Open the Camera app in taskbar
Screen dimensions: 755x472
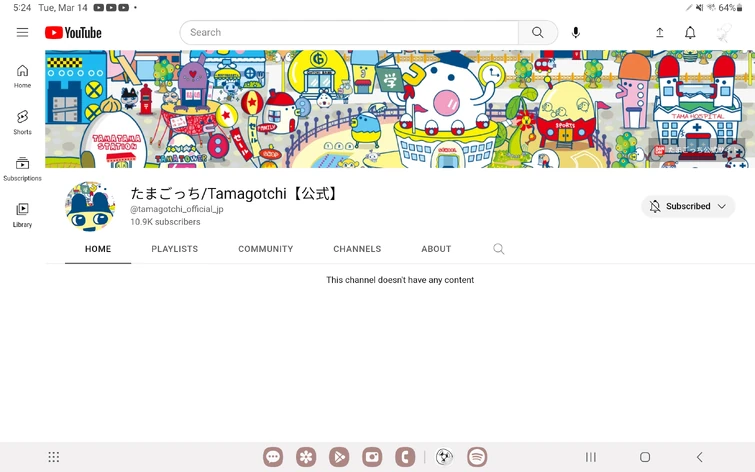[x=372, y=457]
